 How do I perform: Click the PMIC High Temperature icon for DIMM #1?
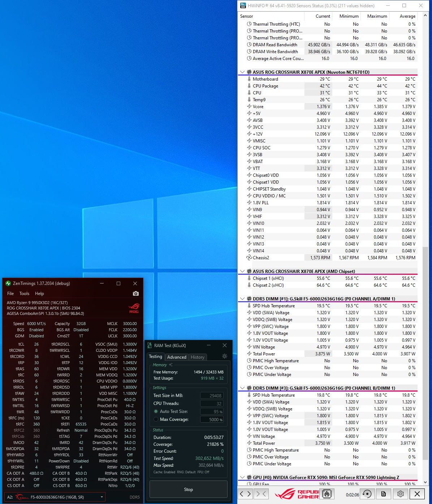pyautogui.click(x=249, y=361)
